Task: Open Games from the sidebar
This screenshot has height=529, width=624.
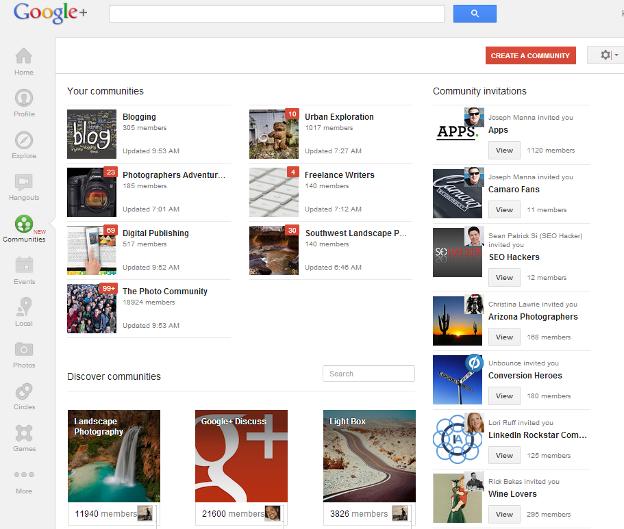Action: (x=23, y=435)
